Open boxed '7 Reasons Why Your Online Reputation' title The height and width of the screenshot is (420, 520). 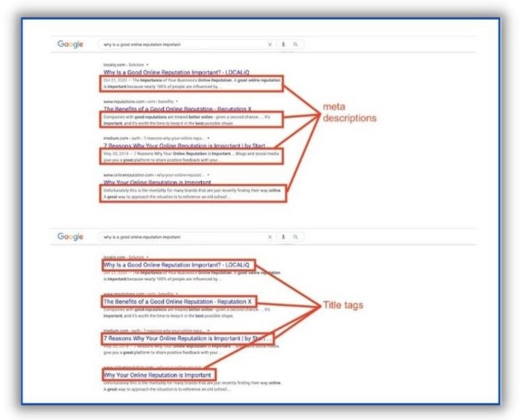coord(188,338)
